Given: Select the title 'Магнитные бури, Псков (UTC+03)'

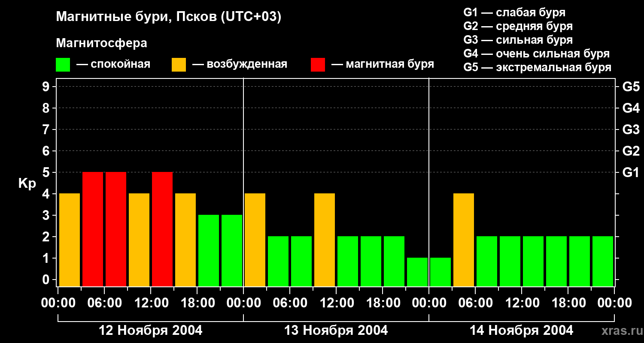Looking at the screenshot, I should click(x=169, y=17).
